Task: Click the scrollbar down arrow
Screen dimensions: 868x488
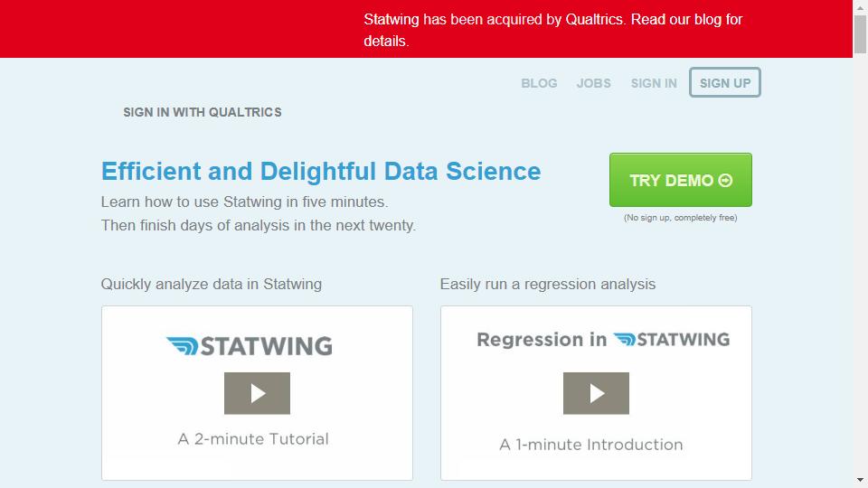Action: click(860, 480)
